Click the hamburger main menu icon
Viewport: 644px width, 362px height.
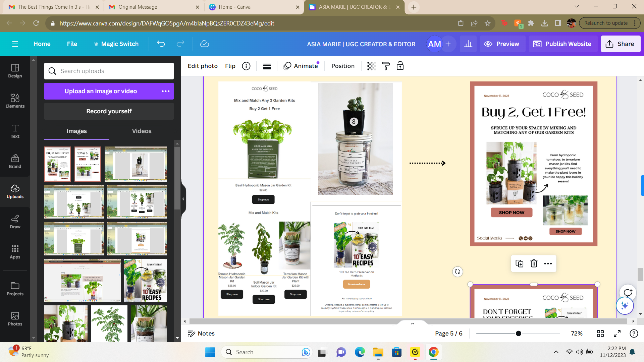coord(15,44)
